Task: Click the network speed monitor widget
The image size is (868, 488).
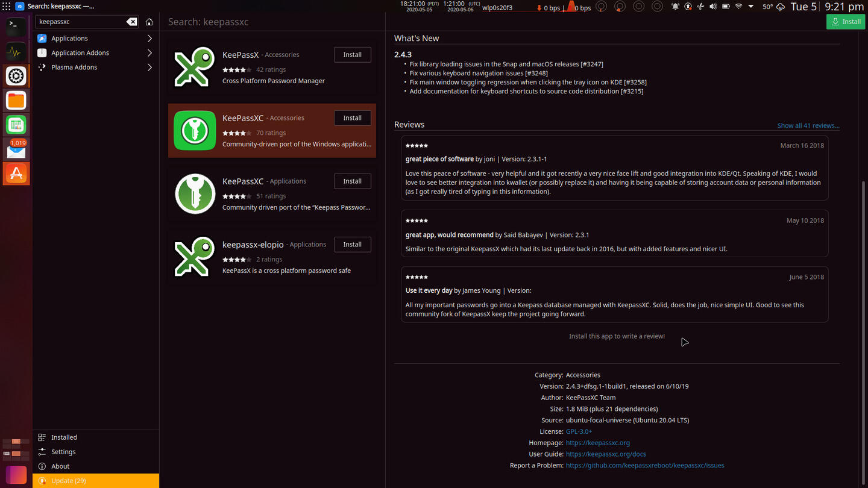Action: point(564,7)
